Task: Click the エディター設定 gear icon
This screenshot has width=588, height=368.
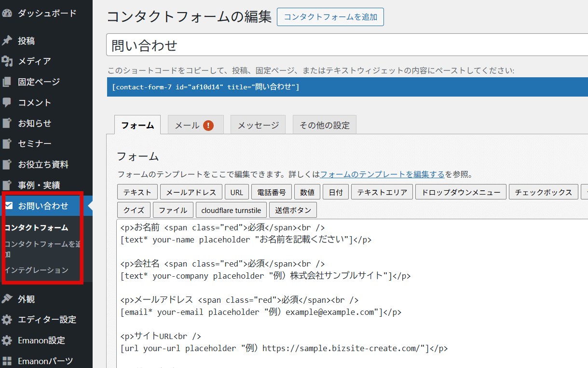Action: [x=7, y=320]
